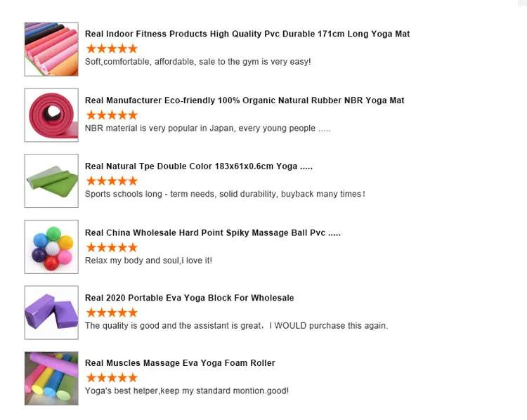Screen dimensions: 527x420
Task: Click the "Relax my body and soul" review
Action: (148, 261)
